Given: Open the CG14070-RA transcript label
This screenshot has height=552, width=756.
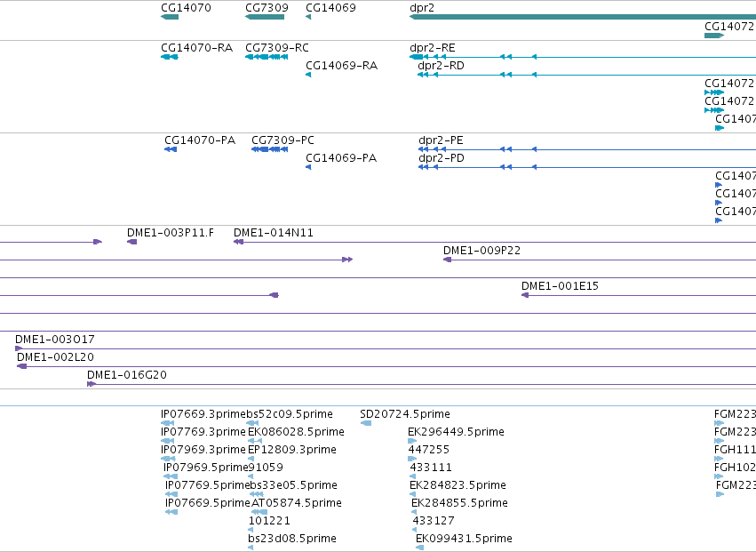Looking at the screenshot, I should click(196, 48).
